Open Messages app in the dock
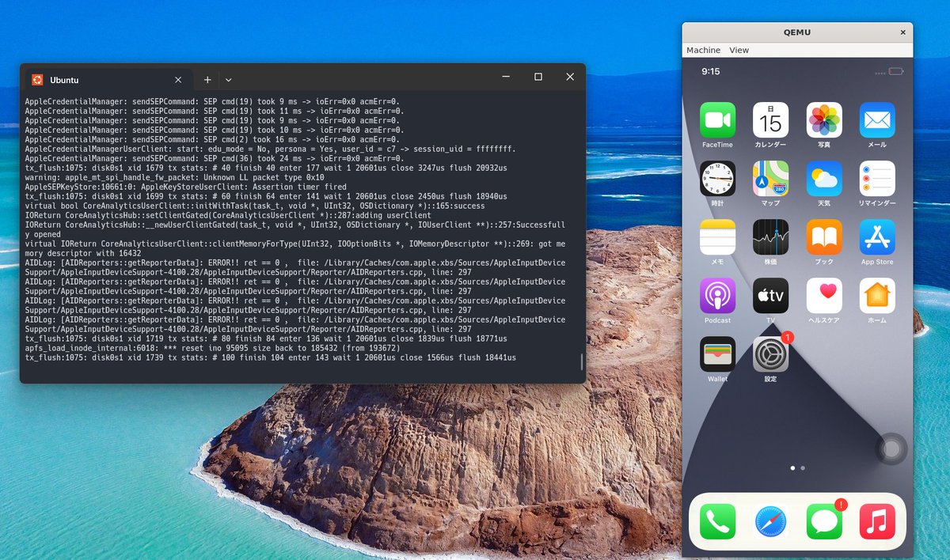The width and height of the screenshot is (950, 560). (x=824, y=522)
